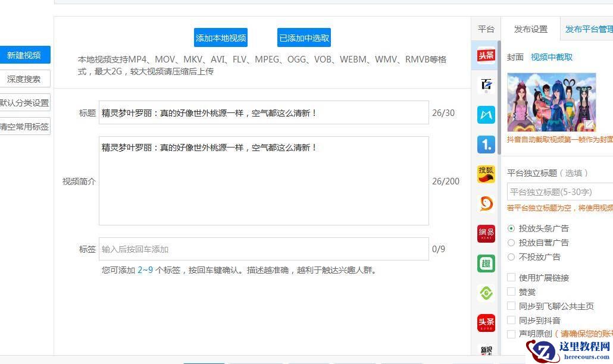Select the green eye-shaped platform icon
This screenshot has height=364, width=613.
tap(486, 293)
